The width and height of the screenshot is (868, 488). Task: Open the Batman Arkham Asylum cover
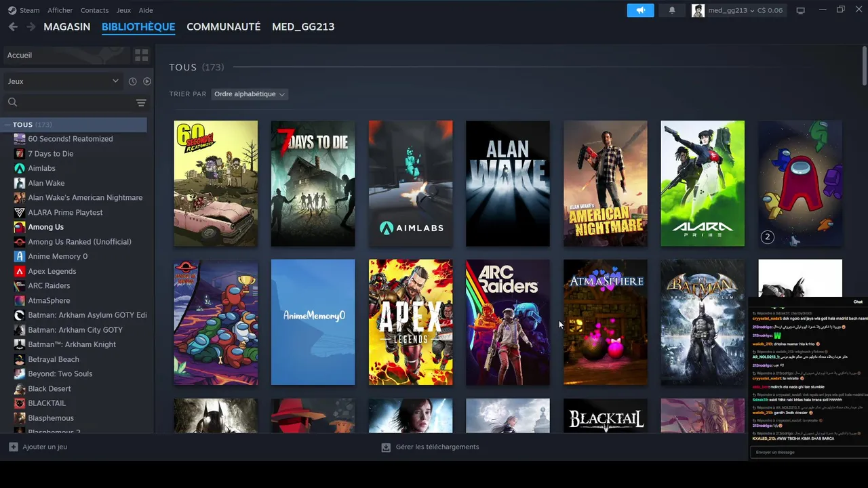tap(703, 322)
